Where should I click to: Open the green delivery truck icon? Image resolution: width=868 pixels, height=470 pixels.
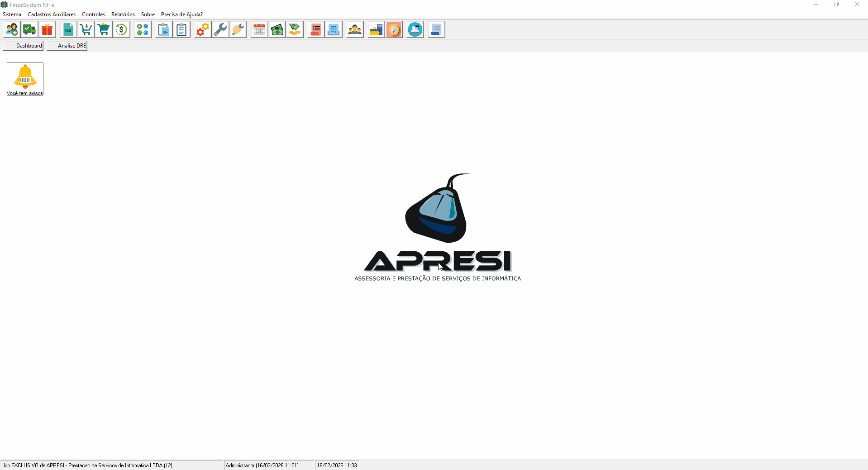coord(29,30)
